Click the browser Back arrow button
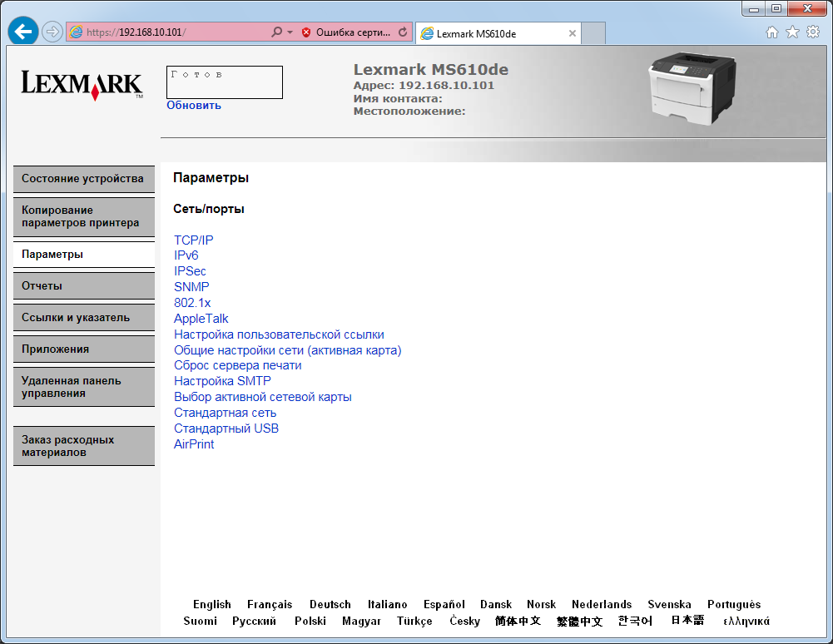The image size is (833, 644). click(23, 32)
